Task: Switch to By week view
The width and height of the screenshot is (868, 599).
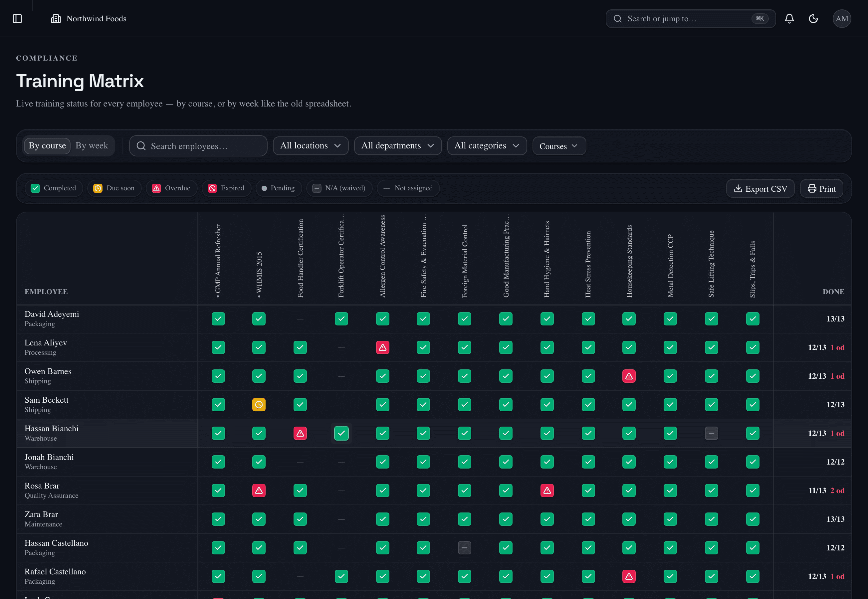Action: coord(92,146)
